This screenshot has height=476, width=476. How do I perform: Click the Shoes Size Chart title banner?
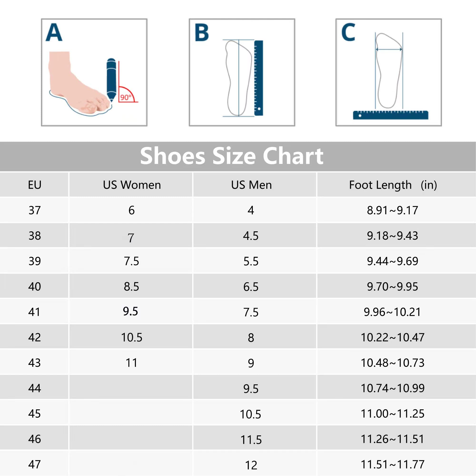232,156
